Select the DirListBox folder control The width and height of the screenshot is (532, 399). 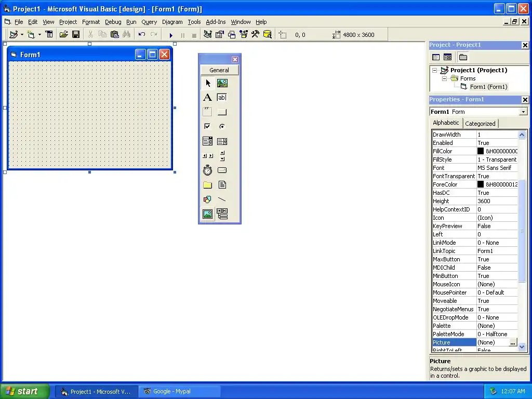(x=208, y=185)
